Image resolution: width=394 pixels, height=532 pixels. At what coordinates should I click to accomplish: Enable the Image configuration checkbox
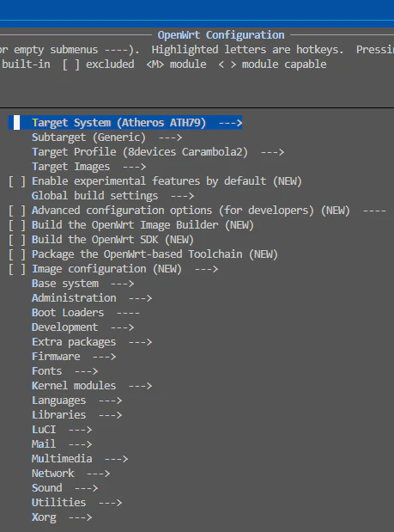pos(17,269)
